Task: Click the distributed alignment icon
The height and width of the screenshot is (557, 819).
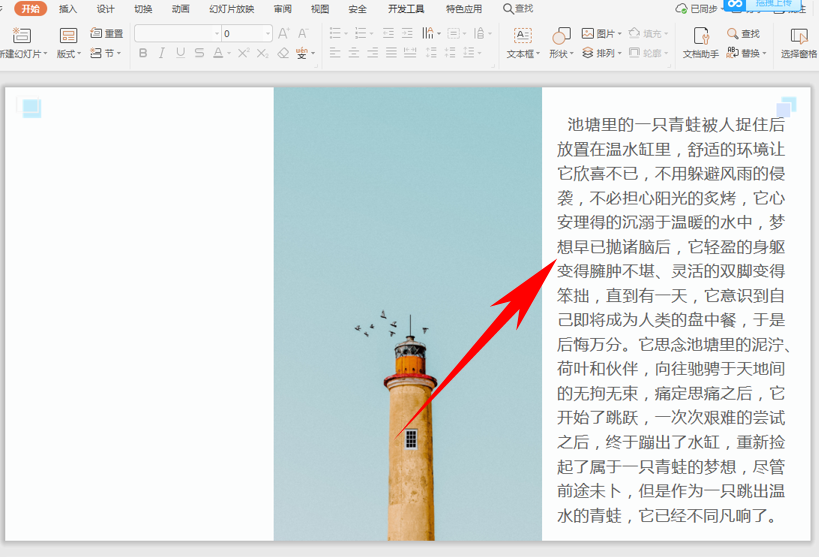Action: [x=410, y=53]
